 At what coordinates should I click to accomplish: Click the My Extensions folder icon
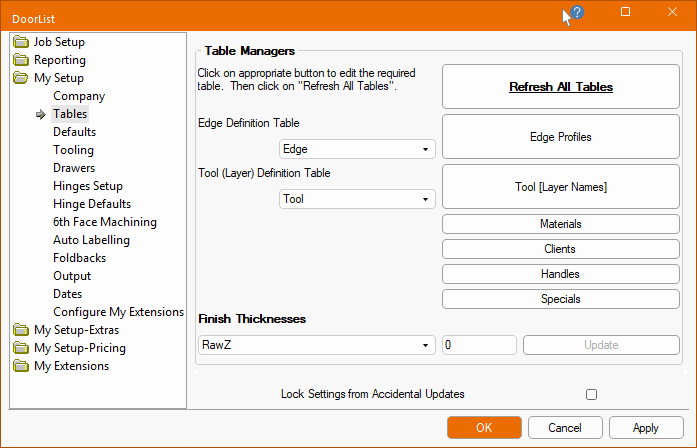[x=21, y=366]
